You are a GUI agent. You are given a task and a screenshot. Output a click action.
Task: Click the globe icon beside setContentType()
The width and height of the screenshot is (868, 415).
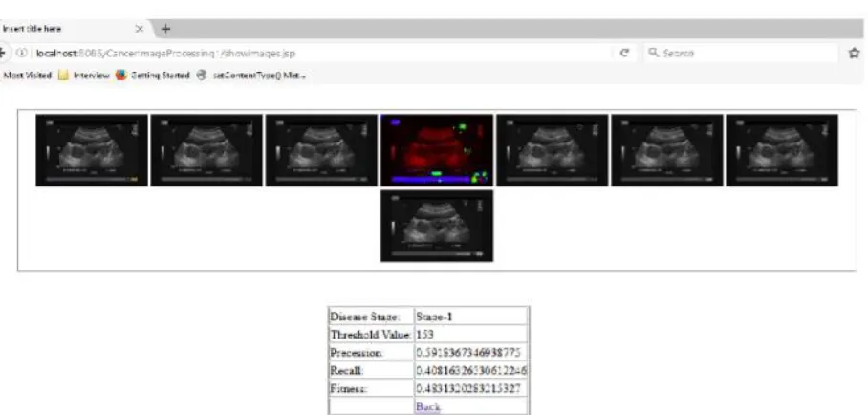click(x=202, y=76)
